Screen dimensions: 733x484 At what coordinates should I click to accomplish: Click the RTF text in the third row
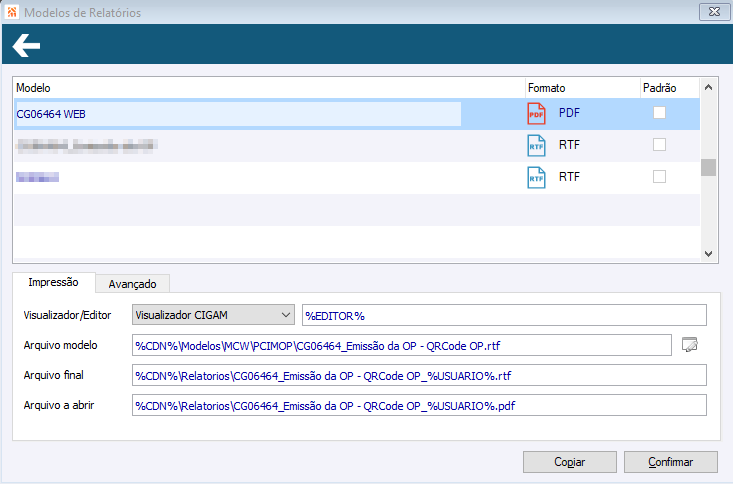point(569,177)
